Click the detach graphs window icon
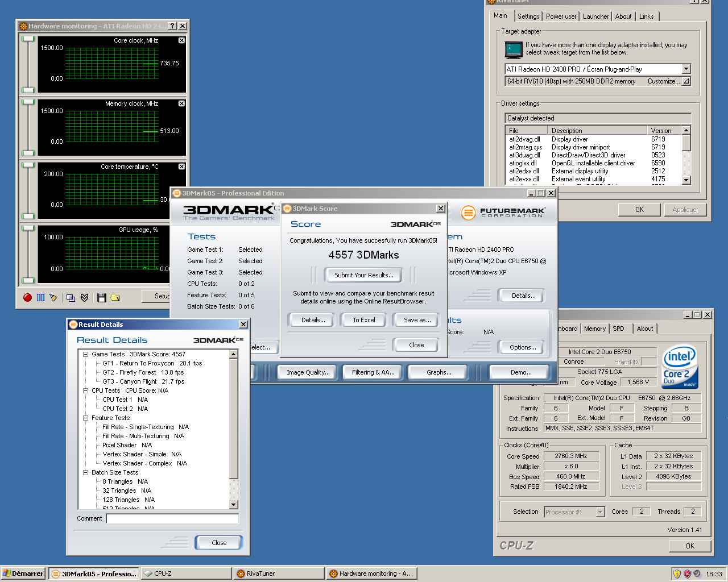728x582 pixels. point(71,297)
